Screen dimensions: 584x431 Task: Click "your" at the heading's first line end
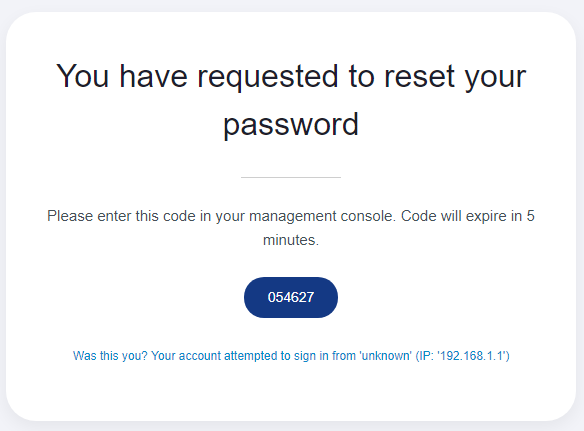click(496, 77)
